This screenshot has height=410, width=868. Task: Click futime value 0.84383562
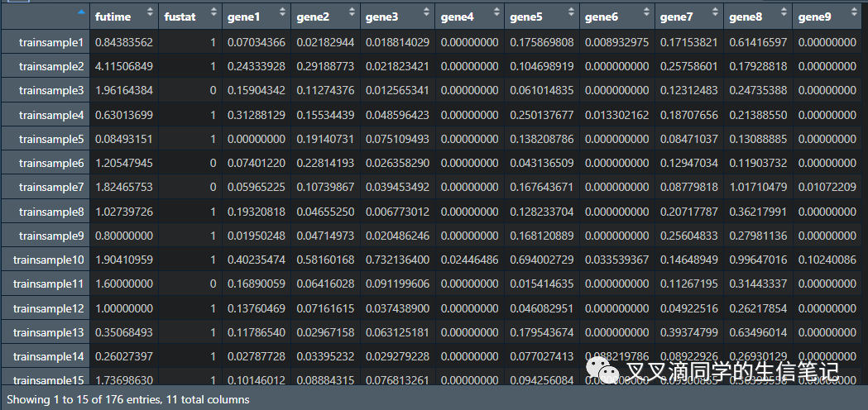124,43
